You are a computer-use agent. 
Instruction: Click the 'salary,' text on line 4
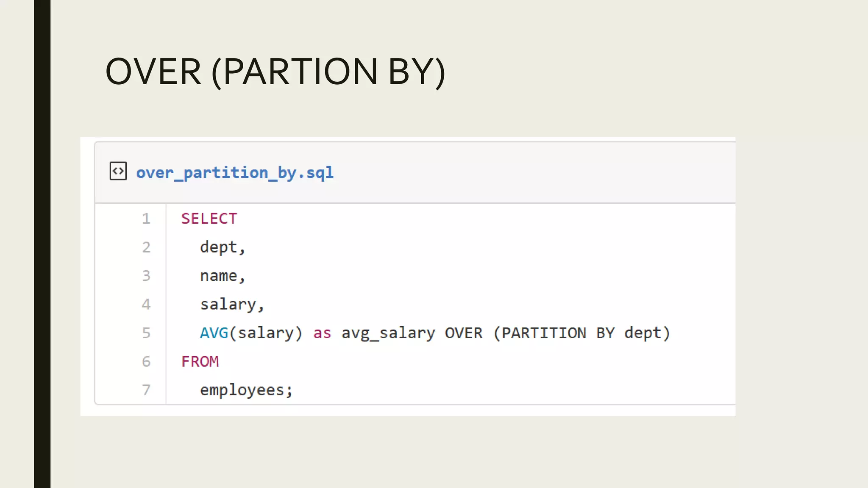(232, 305)
